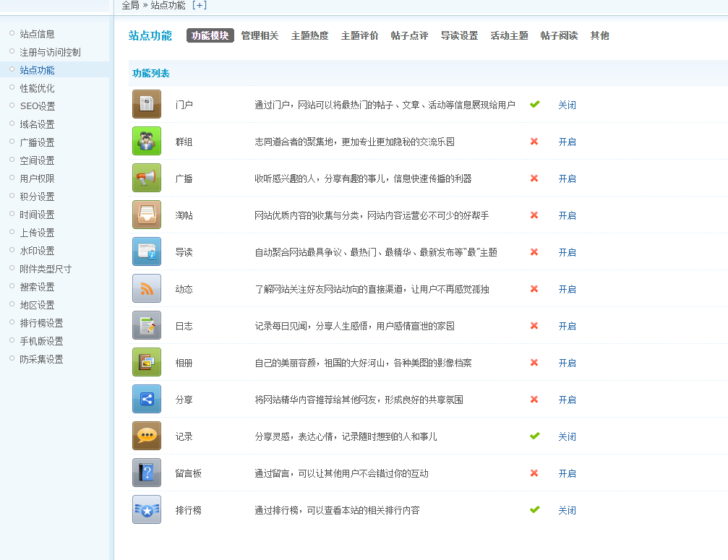Click the green check status for 记录
This screenshot has width=728, height=560.
point(534,436)
